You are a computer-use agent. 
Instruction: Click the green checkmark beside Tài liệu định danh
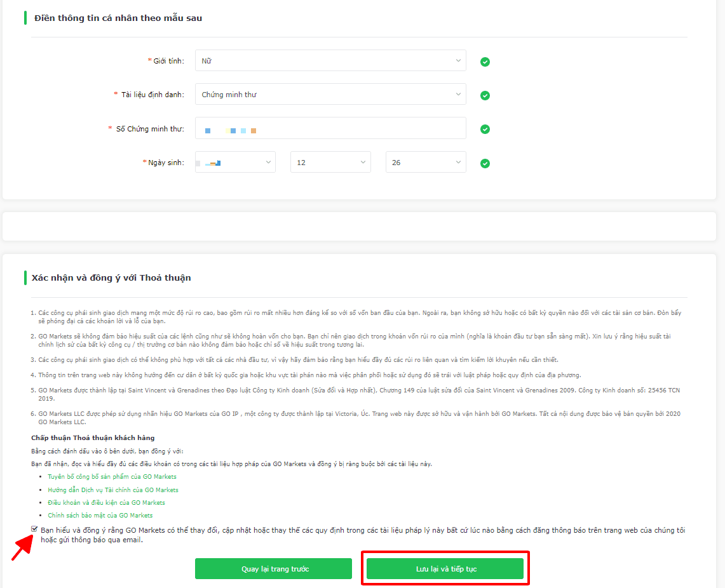485,96
